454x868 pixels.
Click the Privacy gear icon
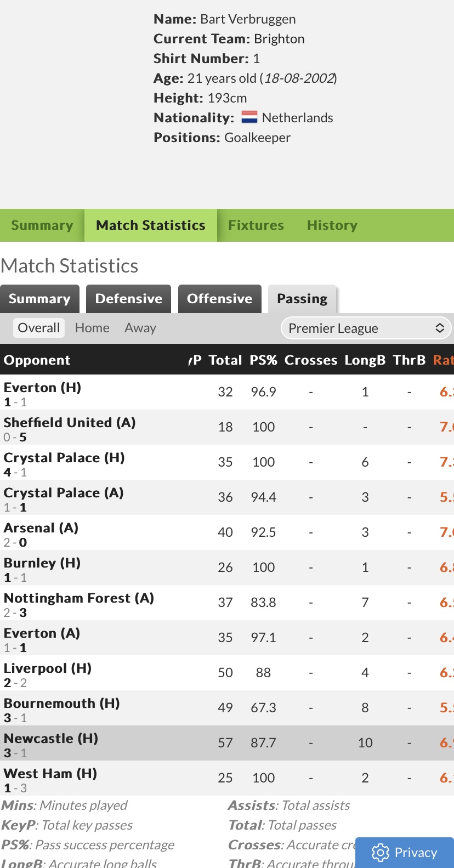380,853
